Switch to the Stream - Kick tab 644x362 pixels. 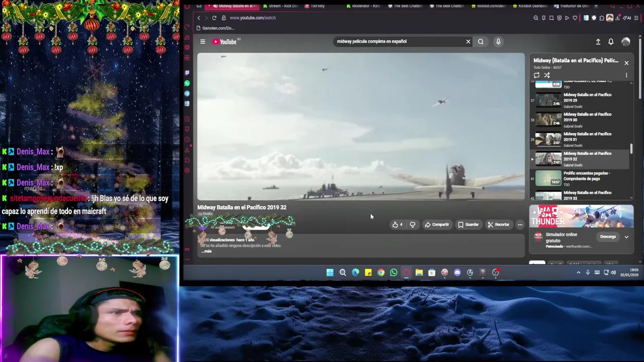tap(280, 6)
